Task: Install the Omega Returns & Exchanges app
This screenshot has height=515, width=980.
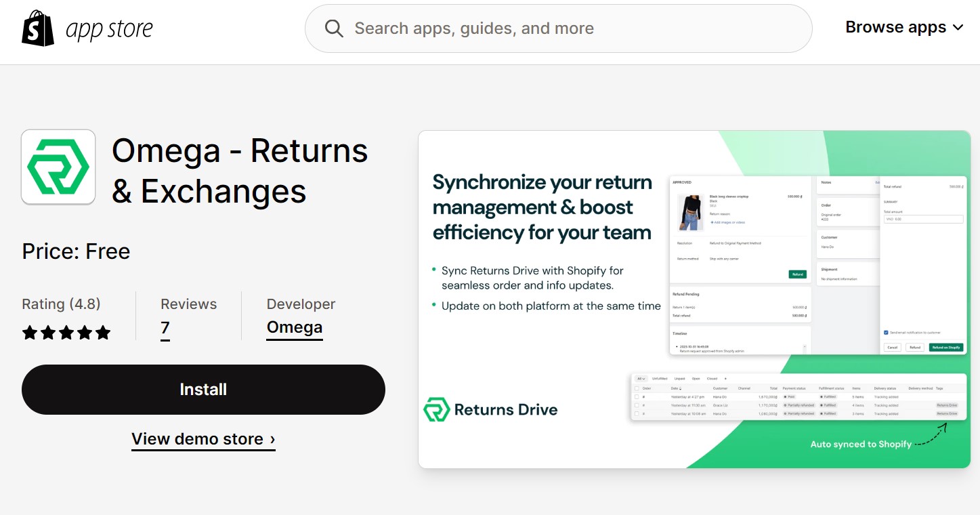Action: (203, 390)
